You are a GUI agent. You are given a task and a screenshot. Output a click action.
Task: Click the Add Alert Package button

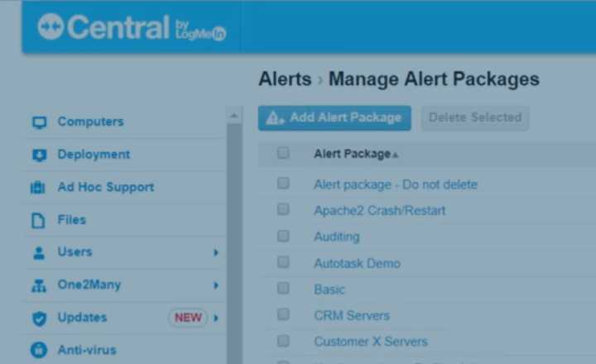tap(334, 117)
